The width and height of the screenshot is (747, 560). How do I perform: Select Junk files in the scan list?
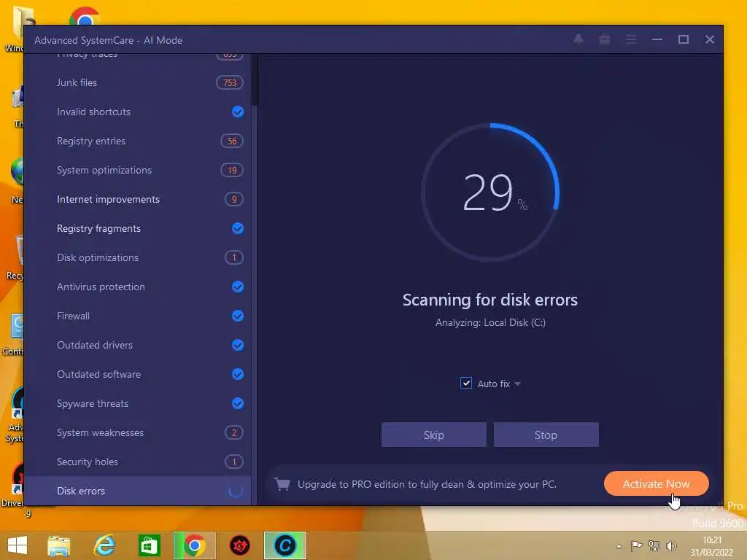138,82
